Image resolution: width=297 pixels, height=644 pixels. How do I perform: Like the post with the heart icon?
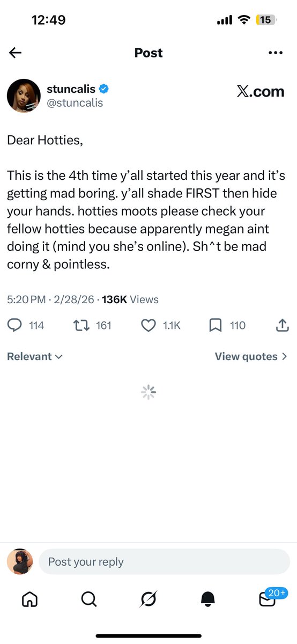pos(148,325)
